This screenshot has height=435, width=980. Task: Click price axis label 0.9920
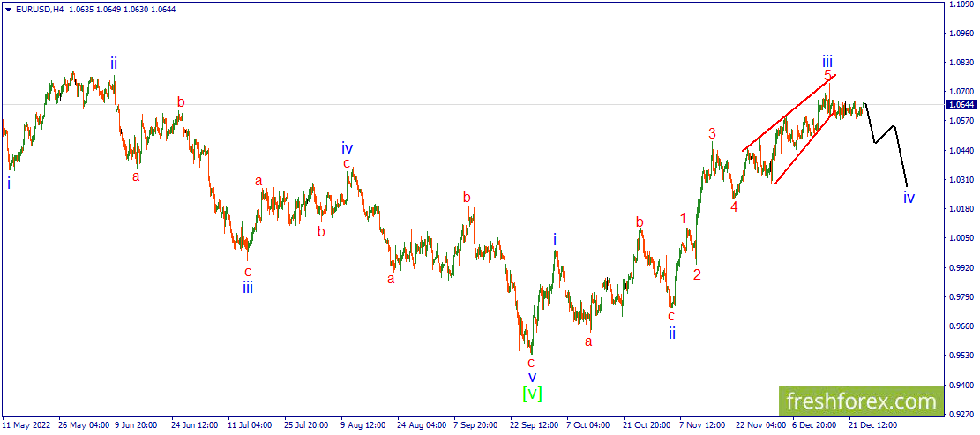[x=961, y=267]
